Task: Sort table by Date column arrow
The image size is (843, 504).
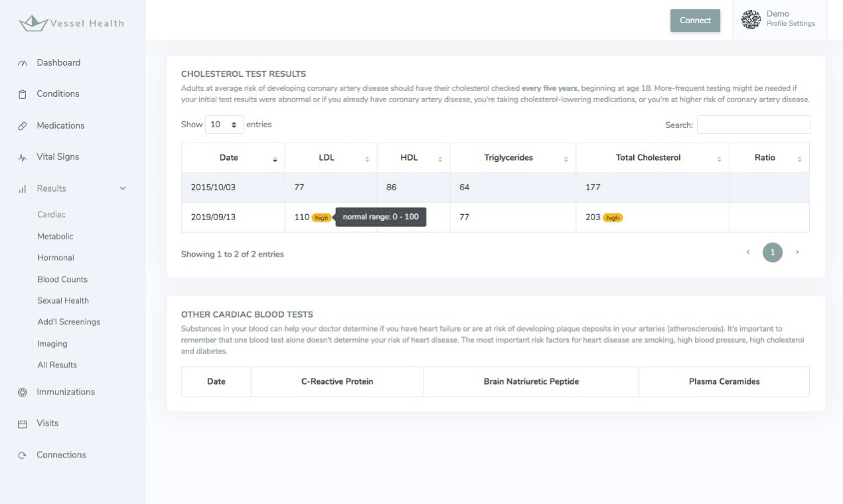Action: (x=275, y=160)
